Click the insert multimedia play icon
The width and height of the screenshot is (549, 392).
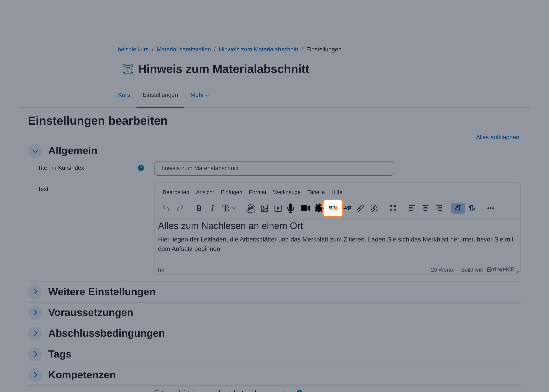coord(278,208)
